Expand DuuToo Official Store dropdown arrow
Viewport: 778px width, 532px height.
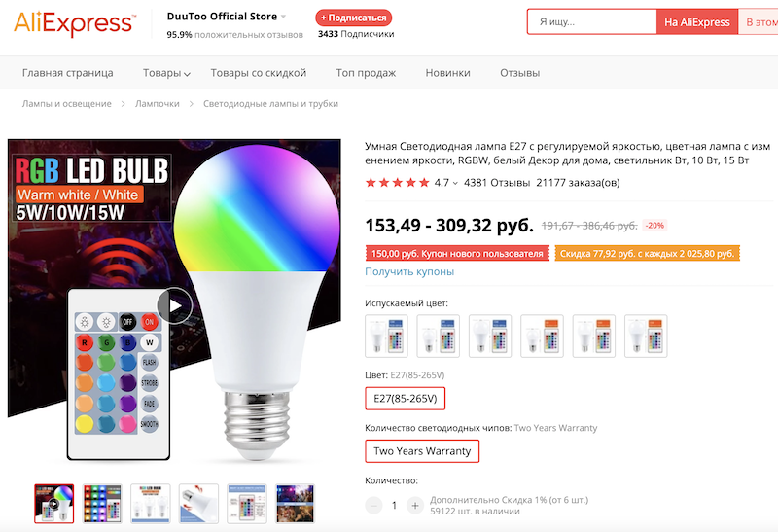[284, 17]
